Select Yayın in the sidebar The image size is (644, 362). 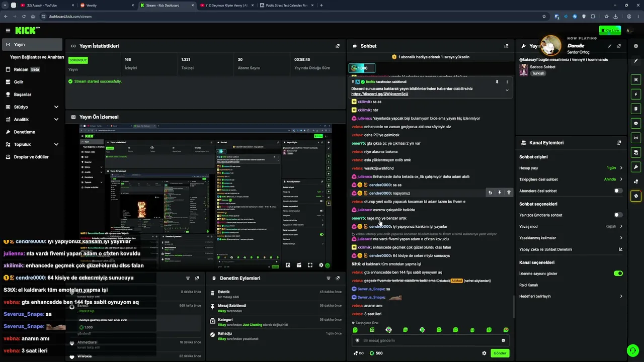coord(32,45)
